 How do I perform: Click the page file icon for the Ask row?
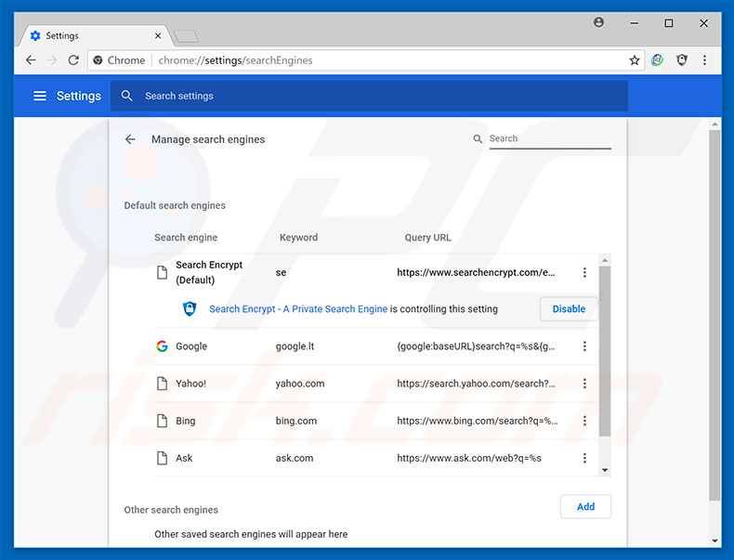(162, 458)
